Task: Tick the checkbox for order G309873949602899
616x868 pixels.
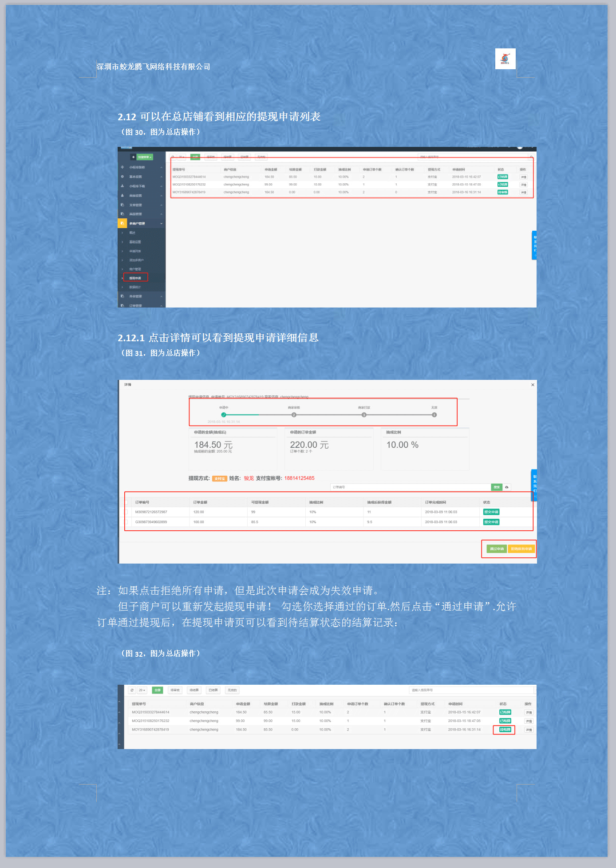Action: pyautogui.click(x=126, y=522)
